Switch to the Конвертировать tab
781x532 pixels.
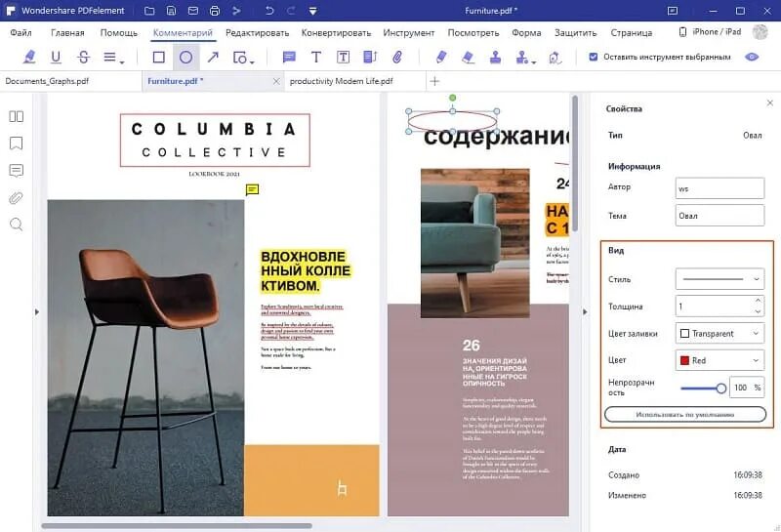click(x=336, y=33)
